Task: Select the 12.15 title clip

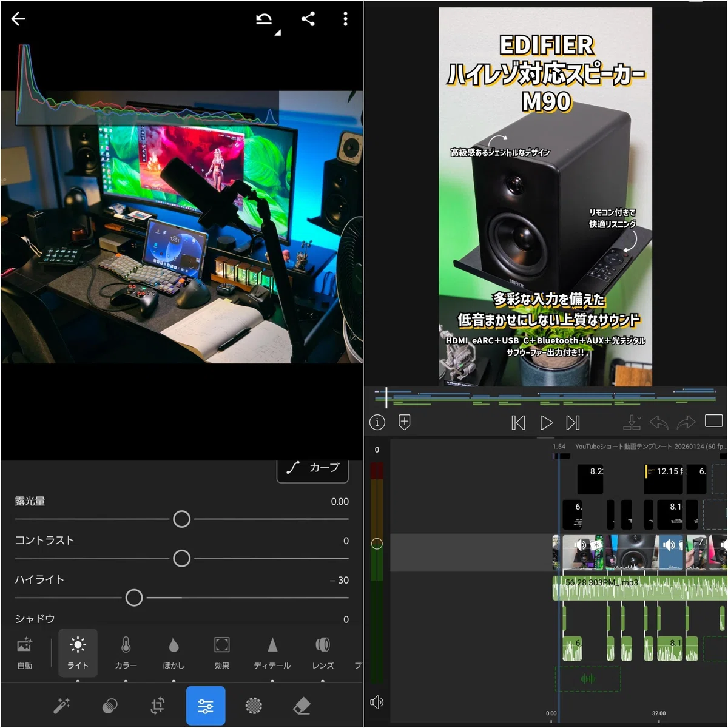Action: (x=664, y=479)
